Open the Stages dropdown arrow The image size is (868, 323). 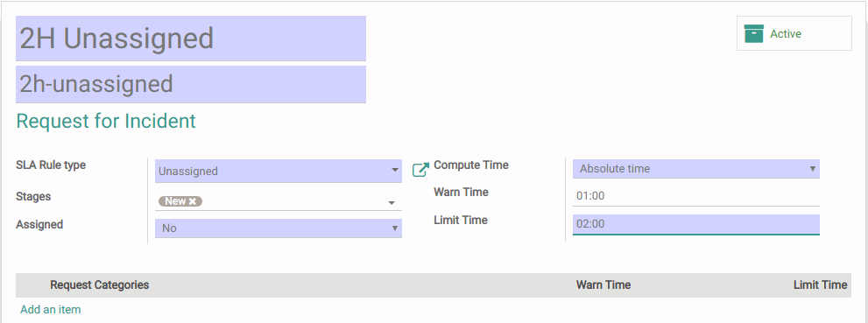click(x=392, y=203)
